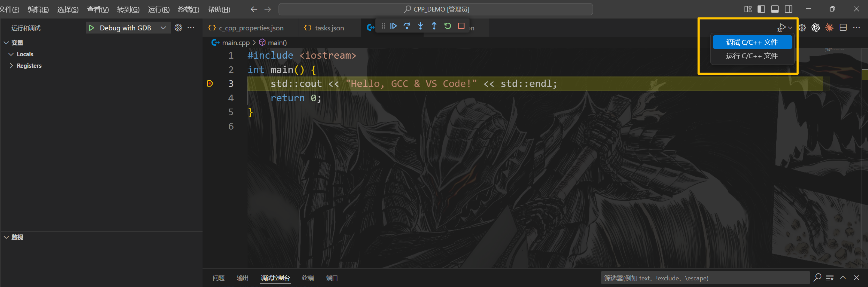The width and height of the screenshot is (868, 287).
Task: Clear console with lines icon
Action: (x=830, y=278)
